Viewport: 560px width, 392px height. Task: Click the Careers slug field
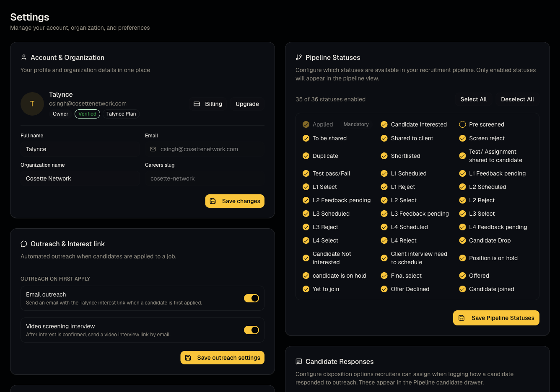[x=205, y=178]
